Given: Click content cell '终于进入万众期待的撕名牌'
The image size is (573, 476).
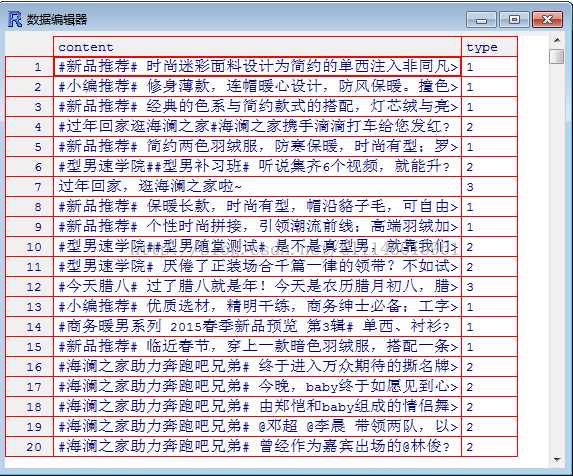Looking at the screenshot, I should (x=257, y=367).
